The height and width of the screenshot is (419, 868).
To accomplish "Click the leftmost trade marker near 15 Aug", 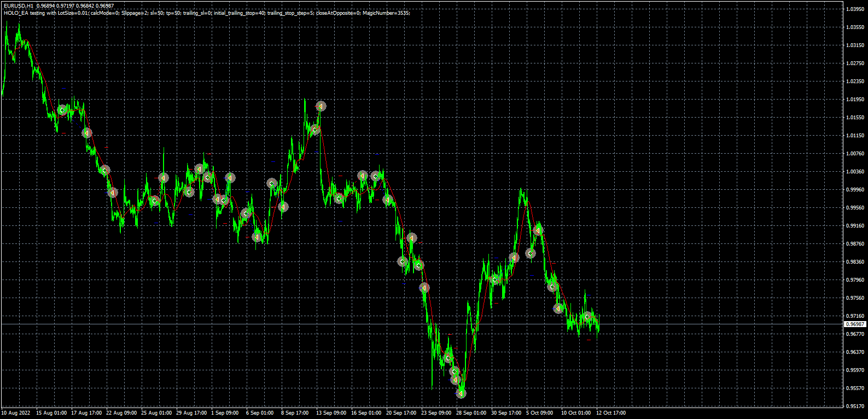I will tap(62, 110).
